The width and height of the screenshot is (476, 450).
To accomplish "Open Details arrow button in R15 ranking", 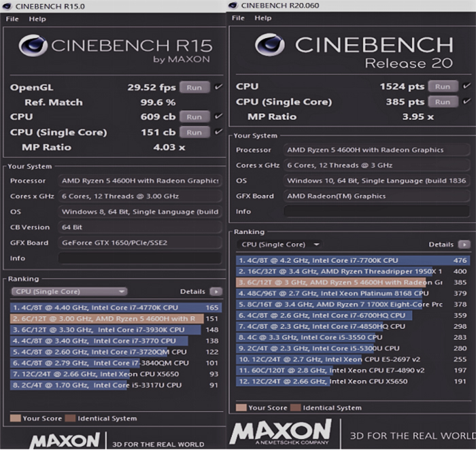I will [216, 292].
